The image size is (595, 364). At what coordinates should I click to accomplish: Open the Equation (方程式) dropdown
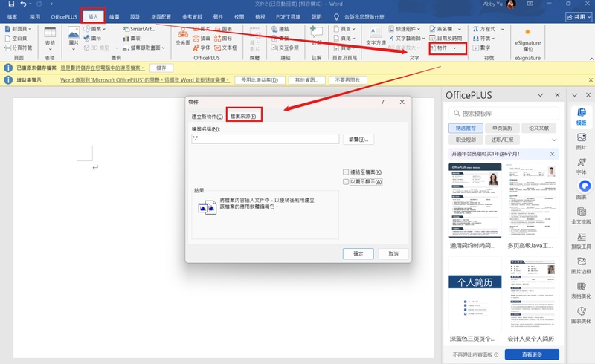[489, 29]
